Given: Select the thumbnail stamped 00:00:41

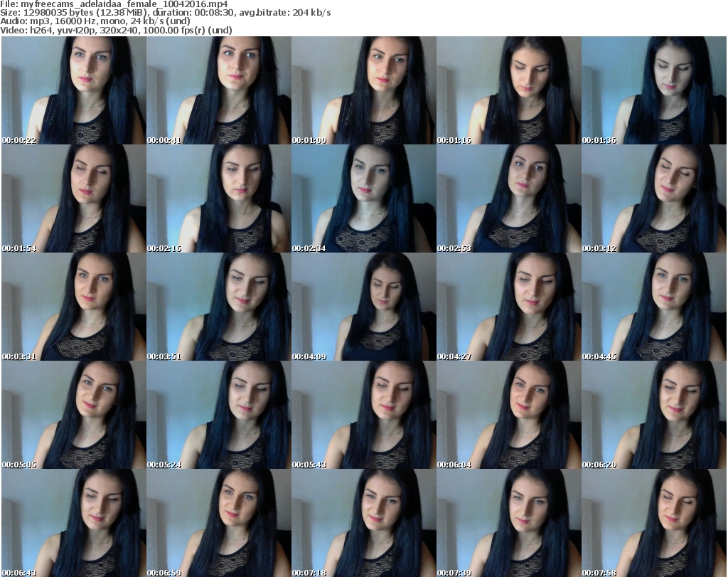Looking at the screenshot, I should coord(219,90).
